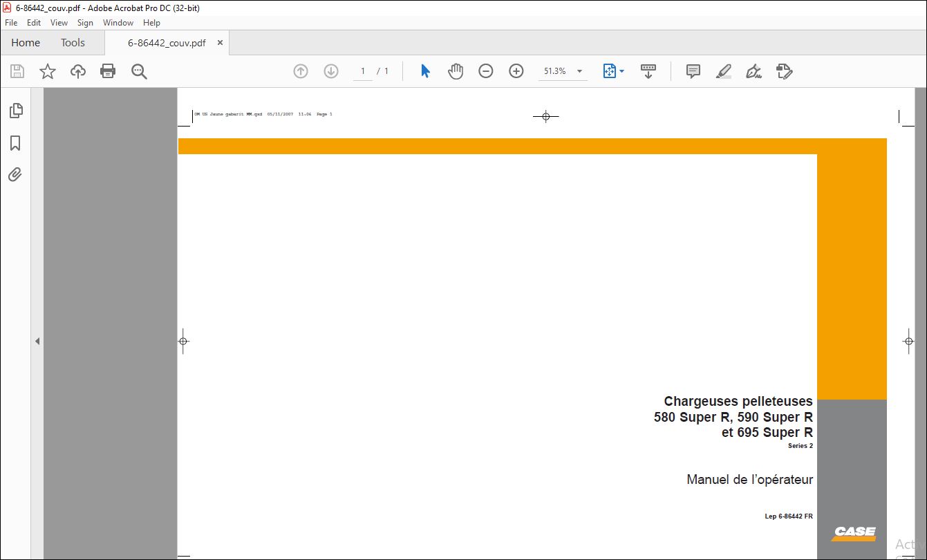Open the zoom level dropdown arrow
Viewport: 927px width, 560px height.
coord(579,71)
